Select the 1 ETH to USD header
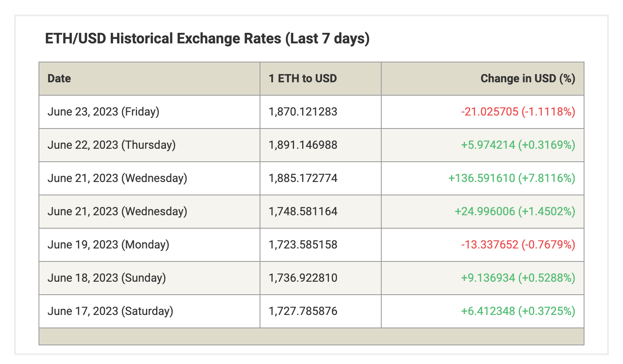623x364 pixels. [x=303, y=79]
